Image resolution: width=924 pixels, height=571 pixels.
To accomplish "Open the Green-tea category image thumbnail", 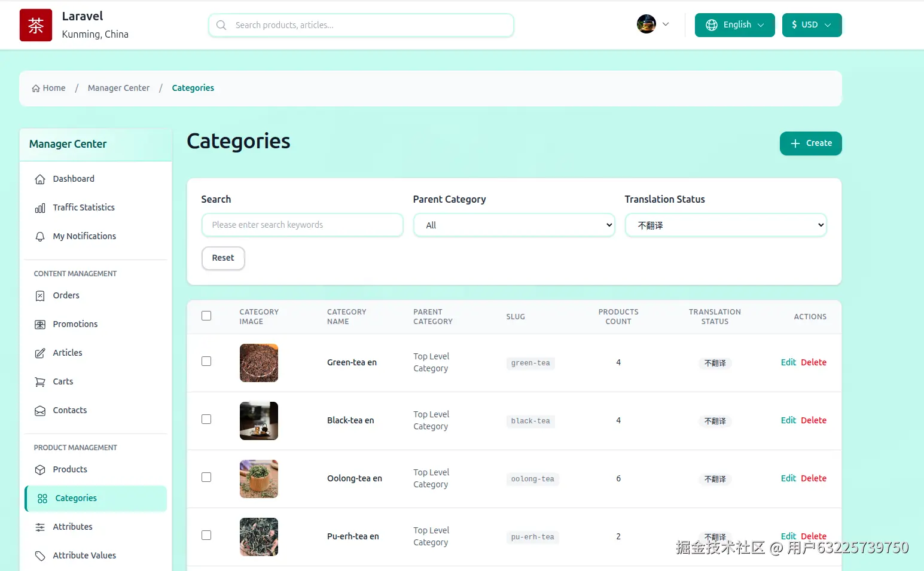I will click(259, 363).
